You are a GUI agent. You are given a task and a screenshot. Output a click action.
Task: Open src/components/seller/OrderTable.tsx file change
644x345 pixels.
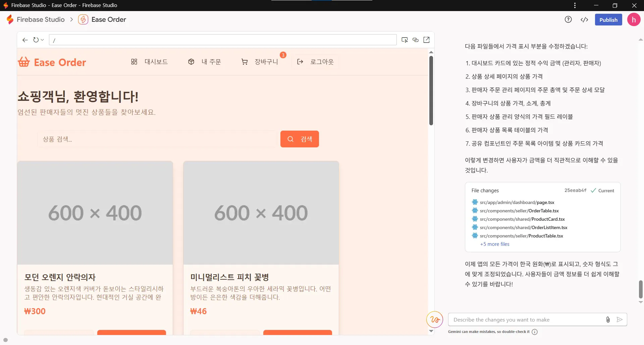click(x=519, y=211)
